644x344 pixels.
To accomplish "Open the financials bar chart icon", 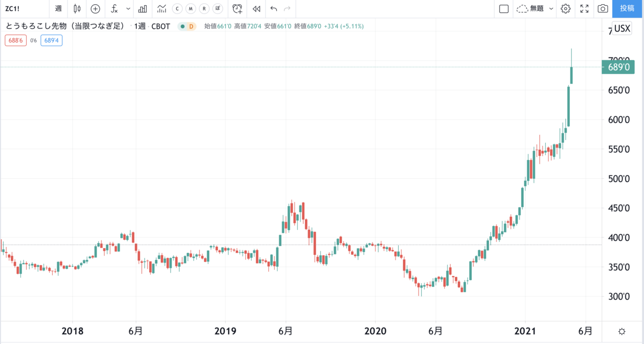I will (142, 9).
